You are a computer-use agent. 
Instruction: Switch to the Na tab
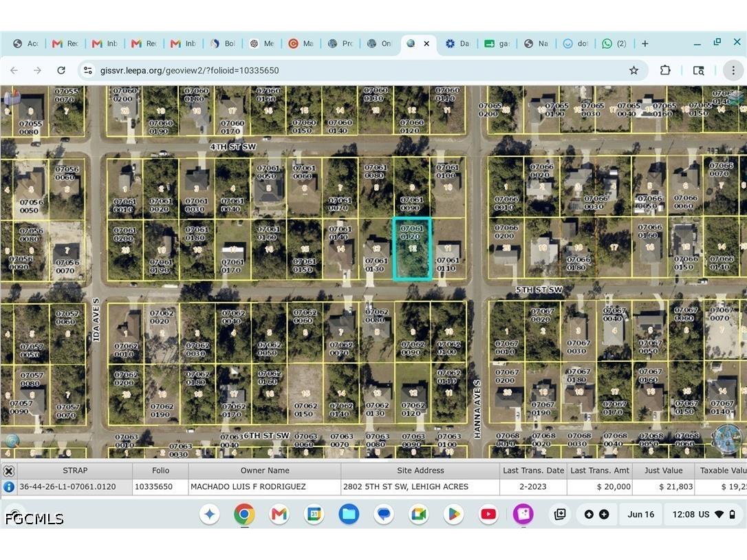[x=537, y=43]
